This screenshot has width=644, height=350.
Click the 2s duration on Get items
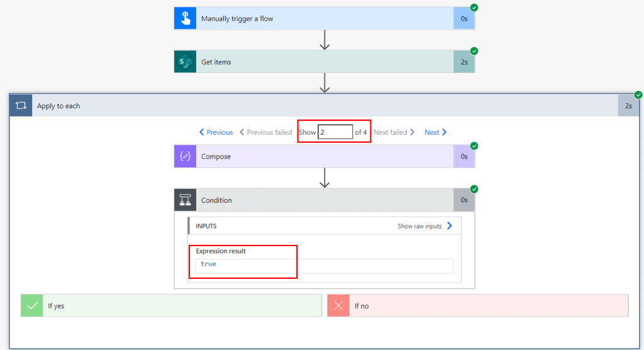[x=464, y=62]
